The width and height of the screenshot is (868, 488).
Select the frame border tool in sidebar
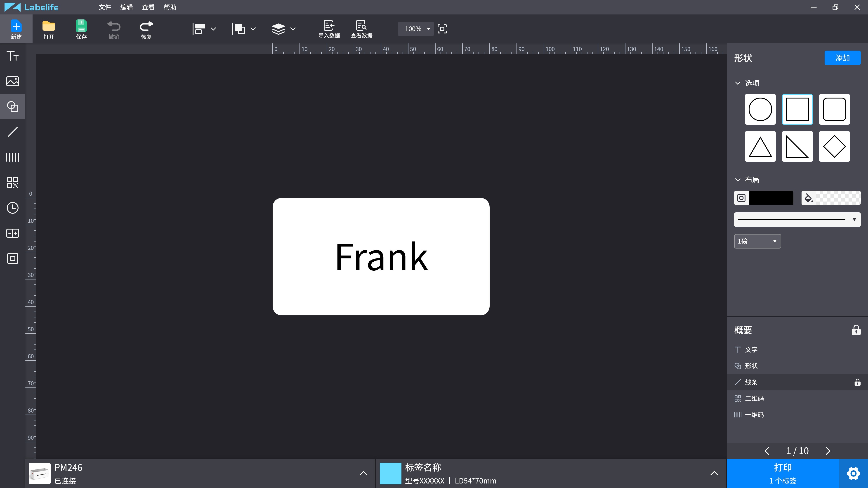tap(12, 258)
